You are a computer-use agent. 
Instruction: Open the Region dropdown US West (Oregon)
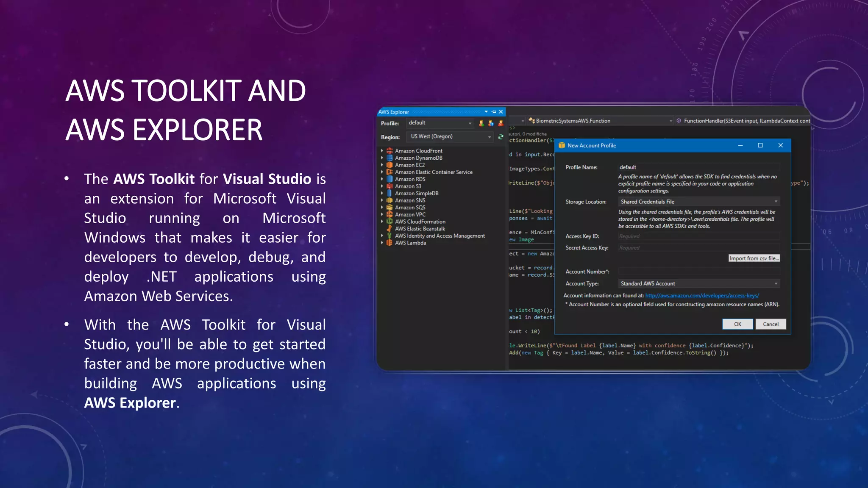coord(450,136)
